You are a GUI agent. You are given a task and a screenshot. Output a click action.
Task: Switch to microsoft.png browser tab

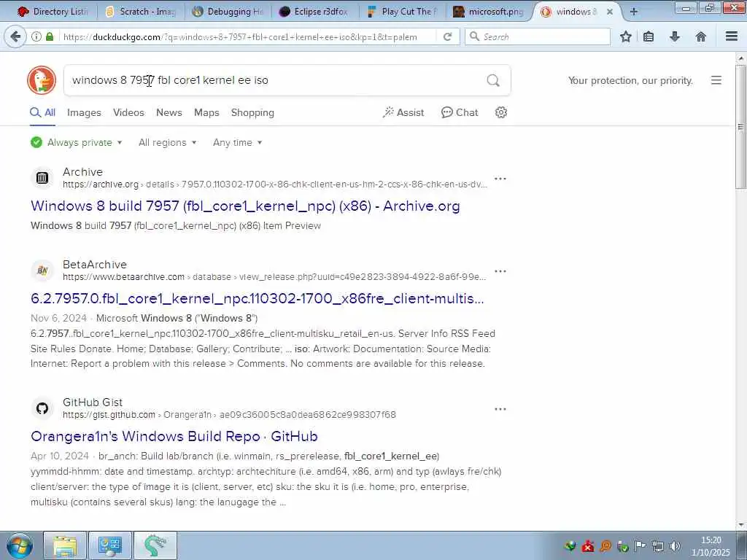click(489, 12)
